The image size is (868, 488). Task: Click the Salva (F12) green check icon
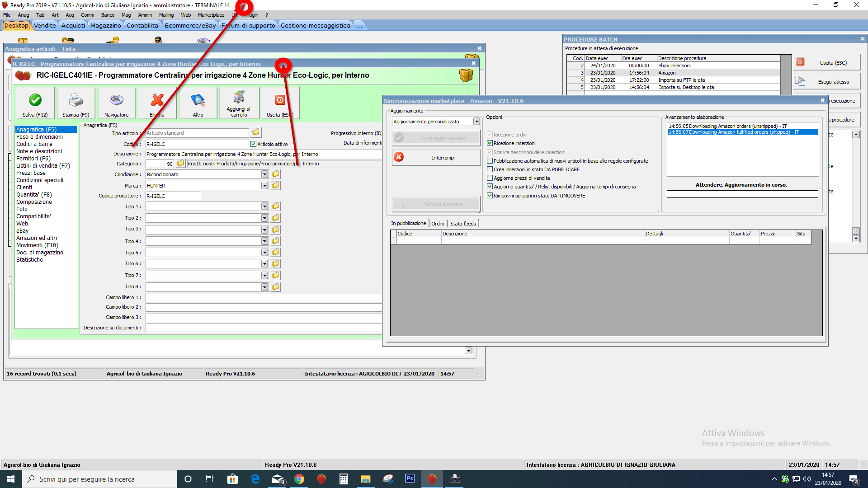point(35,100)
